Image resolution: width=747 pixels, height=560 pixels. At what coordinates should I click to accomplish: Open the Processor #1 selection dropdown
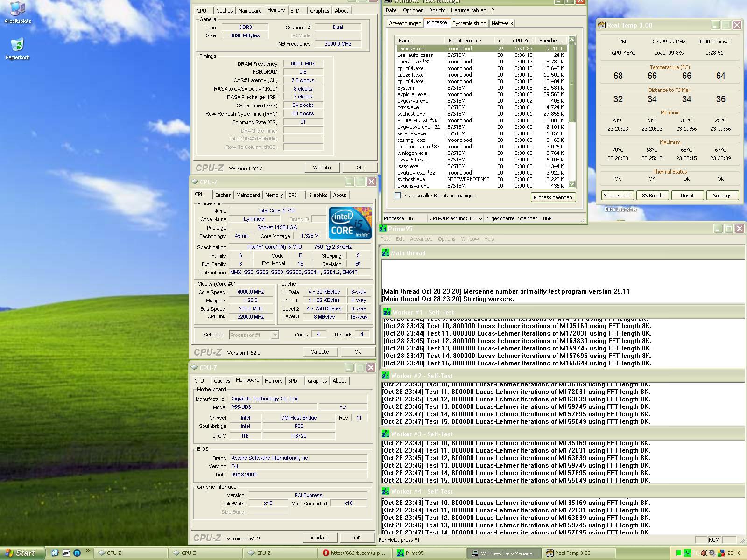(275, 335)
